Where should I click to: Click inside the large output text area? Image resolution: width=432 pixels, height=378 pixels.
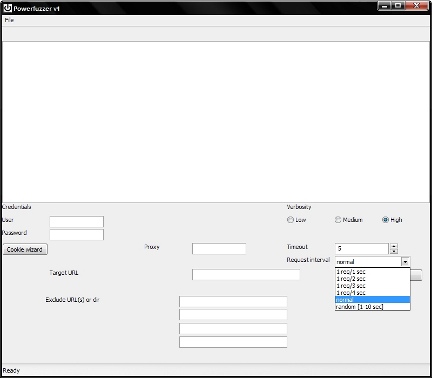[216, 122]
